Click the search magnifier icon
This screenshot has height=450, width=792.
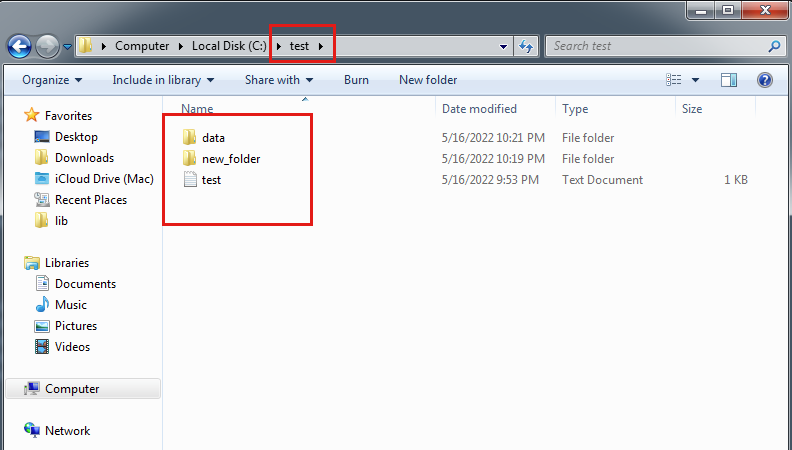(x=774, y=46)
